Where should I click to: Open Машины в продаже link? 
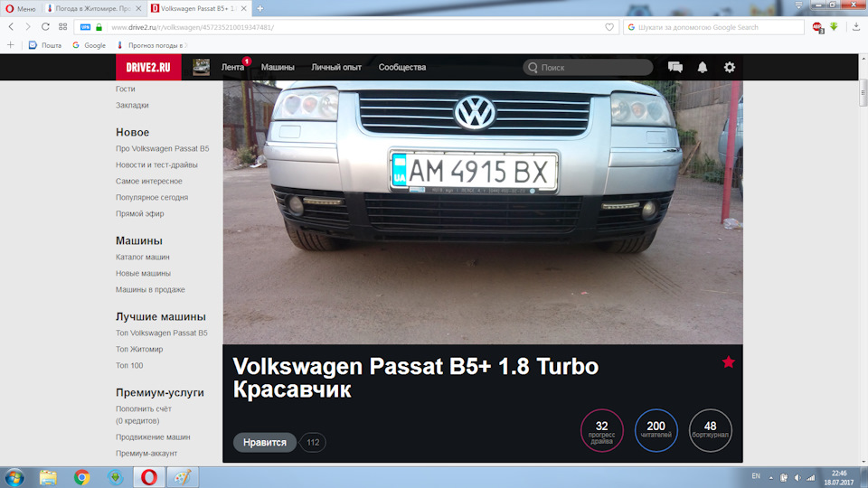[x=150, y=289]
